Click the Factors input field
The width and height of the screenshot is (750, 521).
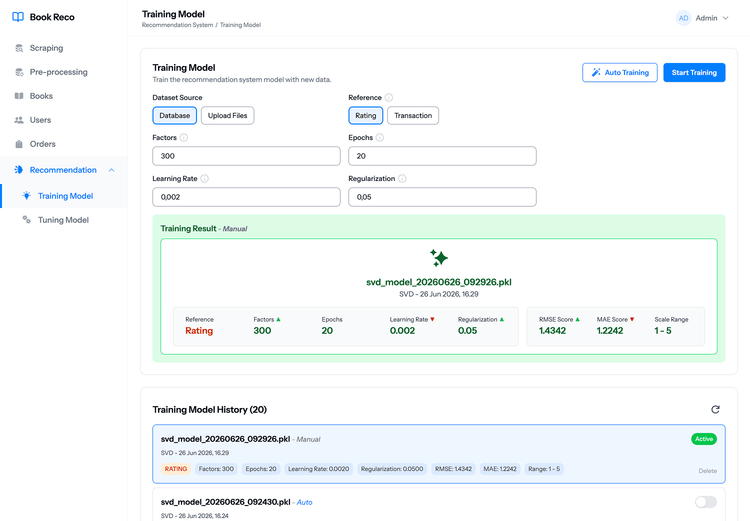coord(246,156)
